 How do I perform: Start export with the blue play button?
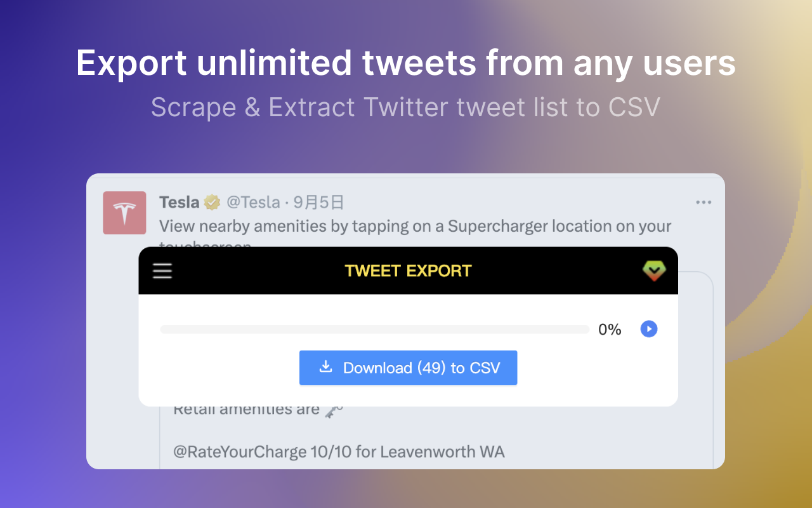coord(648,329)
